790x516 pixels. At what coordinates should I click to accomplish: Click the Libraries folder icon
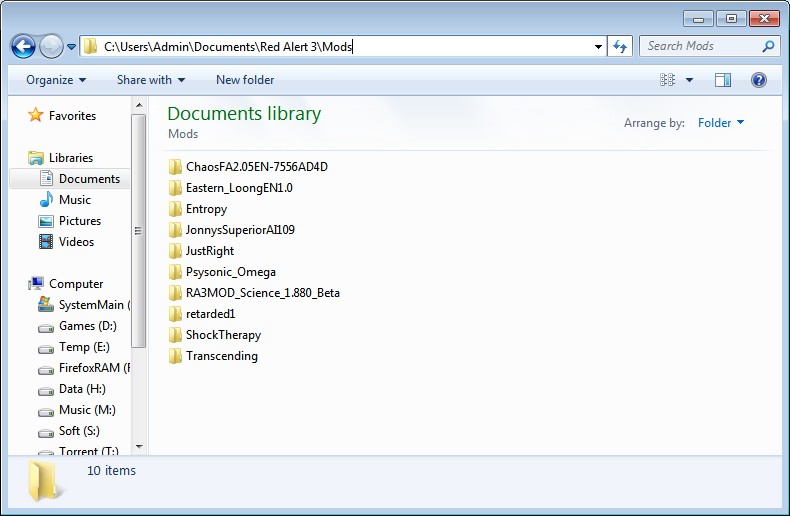36,158
